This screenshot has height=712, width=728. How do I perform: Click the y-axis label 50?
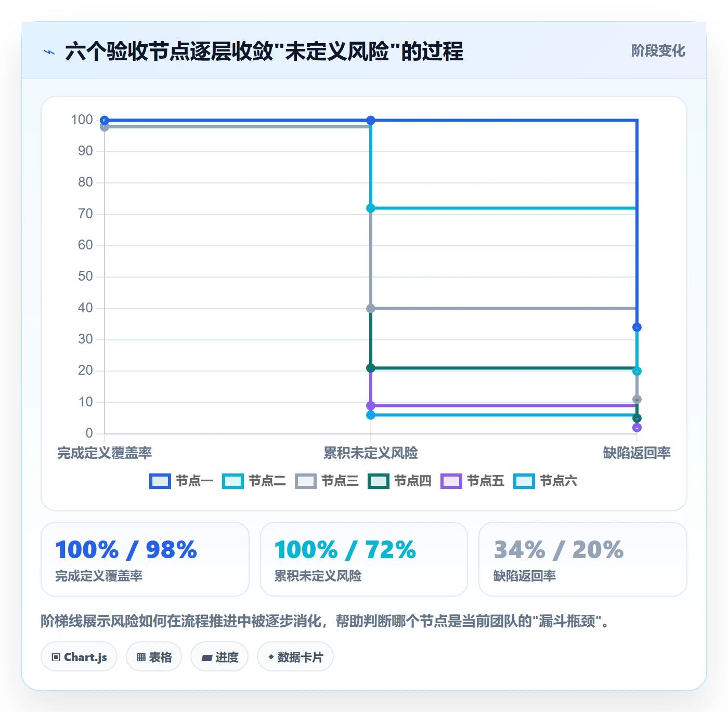[85, 276]
